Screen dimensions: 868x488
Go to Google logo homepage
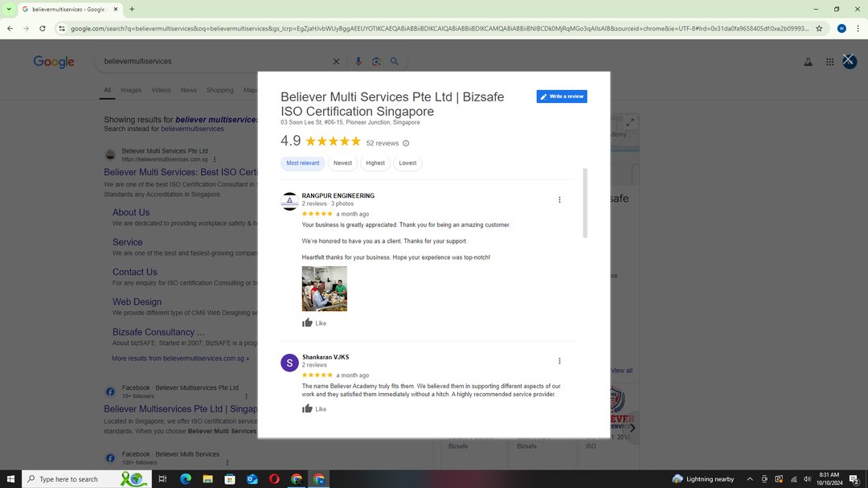pyautogui.click(x=54, y=61)
